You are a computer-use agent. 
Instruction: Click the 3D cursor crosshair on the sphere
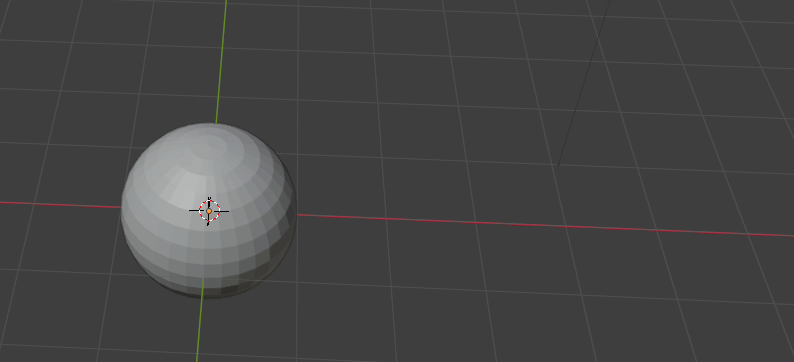click(x=209, y=211)
